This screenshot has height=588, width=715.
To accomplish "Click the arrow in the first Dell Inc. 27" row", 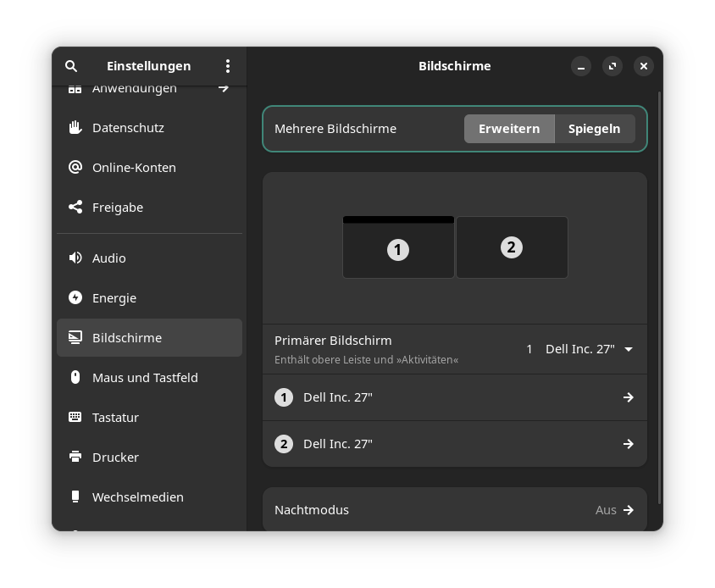I will pos(629,397).
